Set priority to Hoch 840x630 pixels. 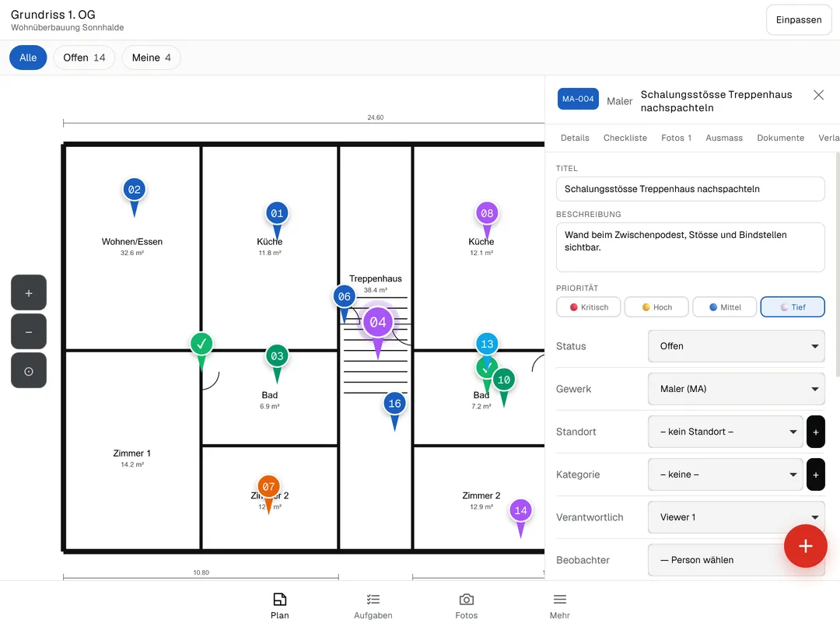click(x=656, y=307)
